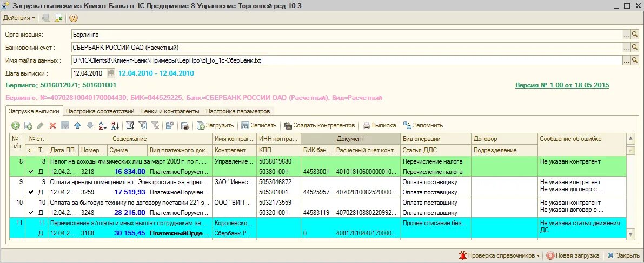
Task: Click the magnifier icon next to Банковский счет
Action: (x=635, y=48)
